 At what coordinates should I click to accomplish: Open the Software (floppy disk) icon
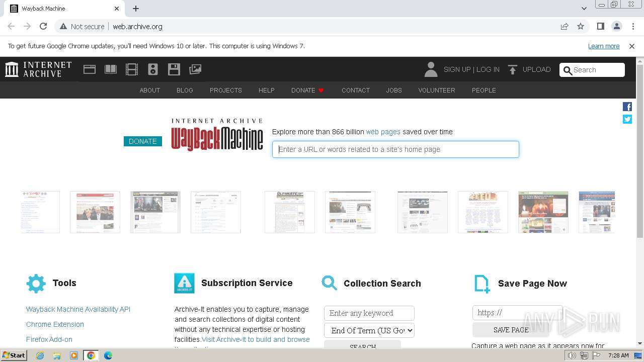[174, 69]
